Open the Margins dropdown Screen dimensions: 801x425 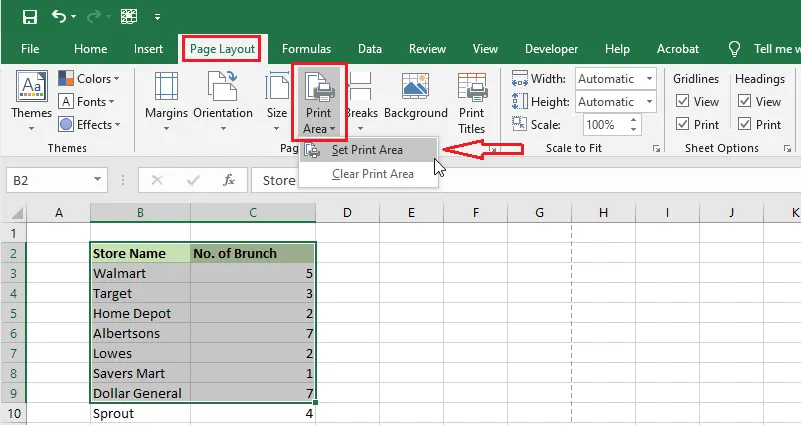(x=167, y=101)
